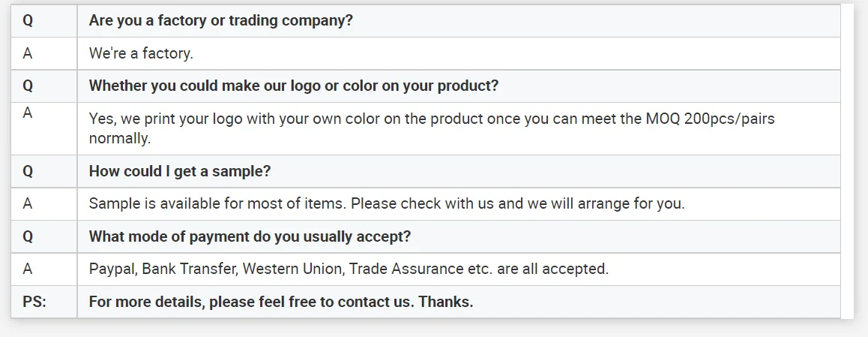Click the Q label beside logo question
This screenshot has width=868, height=337.
(x=28, y=86)
